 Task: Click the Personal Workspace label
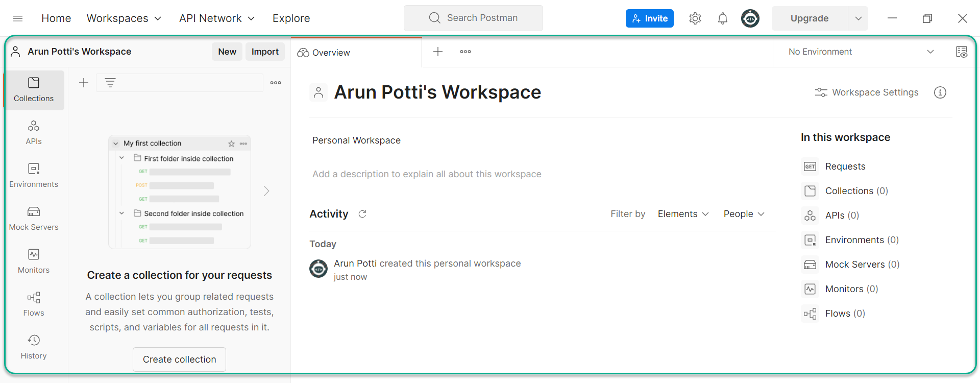pyautogui.click(x=356, y=140)
